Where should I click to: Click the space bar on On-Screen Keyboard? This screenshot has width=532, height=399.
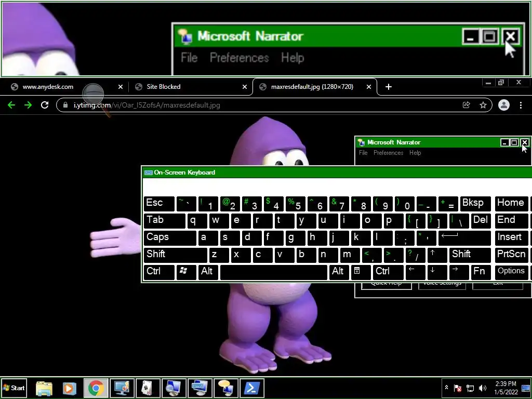(x=274, y=272)
